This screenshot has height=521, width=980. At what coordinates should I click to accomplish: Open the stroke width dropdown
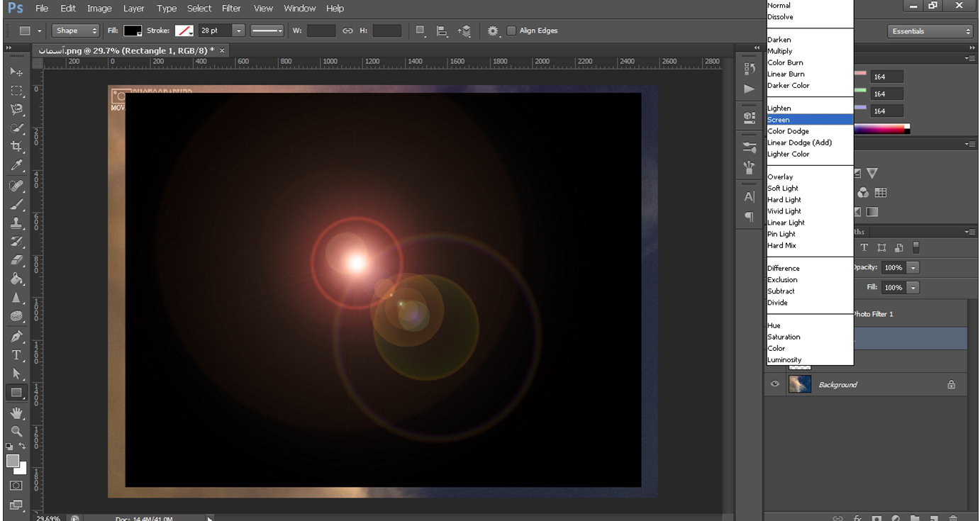pos(238,30)
